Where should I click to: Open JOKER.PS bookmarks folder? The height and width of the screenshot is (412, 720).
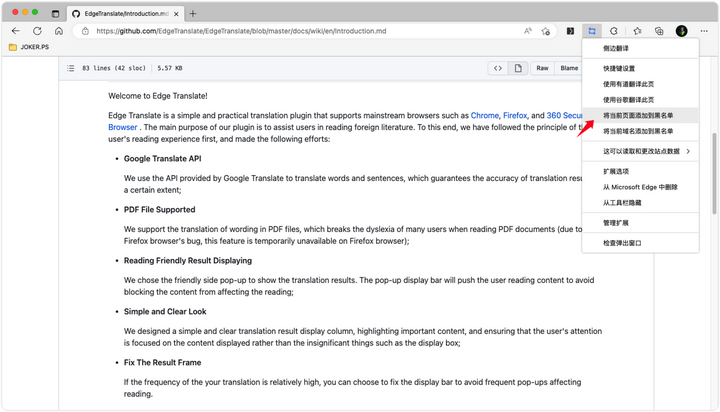(x=29, y=47)
